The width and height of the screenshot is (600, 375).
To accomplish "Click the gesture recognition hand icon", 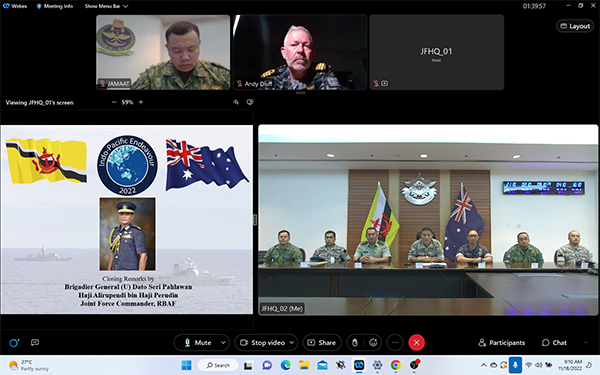I will 355,342.
